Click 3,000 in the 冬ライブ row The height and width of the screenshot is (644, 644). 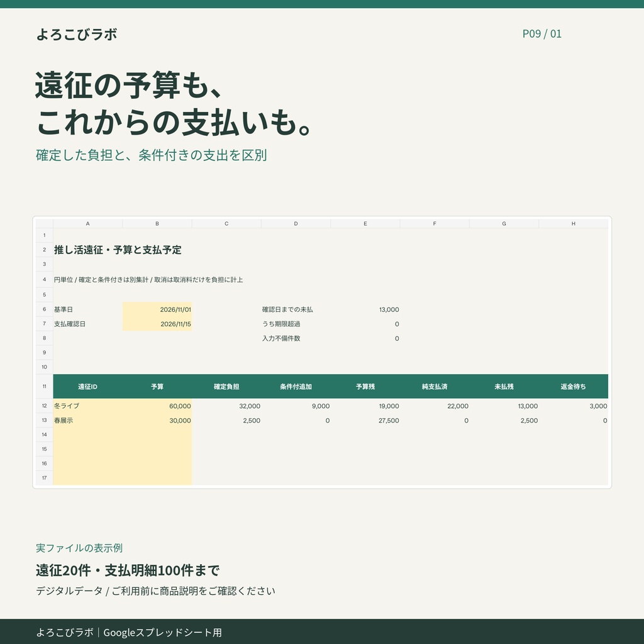[598, 406]
